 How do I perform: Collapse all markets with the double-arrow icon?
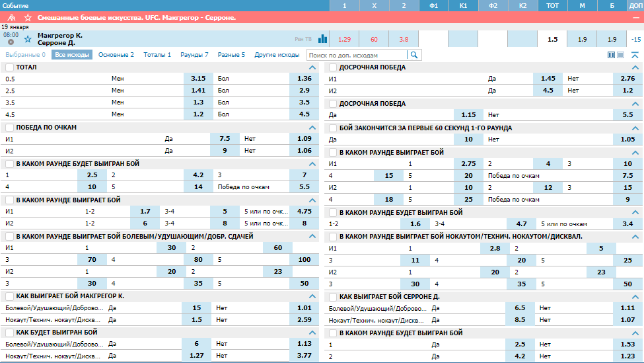(x=635, y=55)
